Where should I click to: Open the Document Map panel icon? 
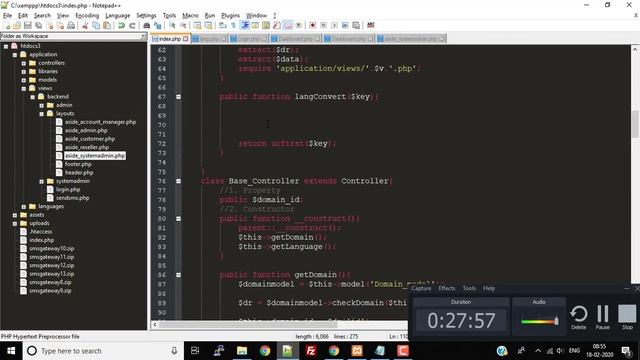[266, 25]
